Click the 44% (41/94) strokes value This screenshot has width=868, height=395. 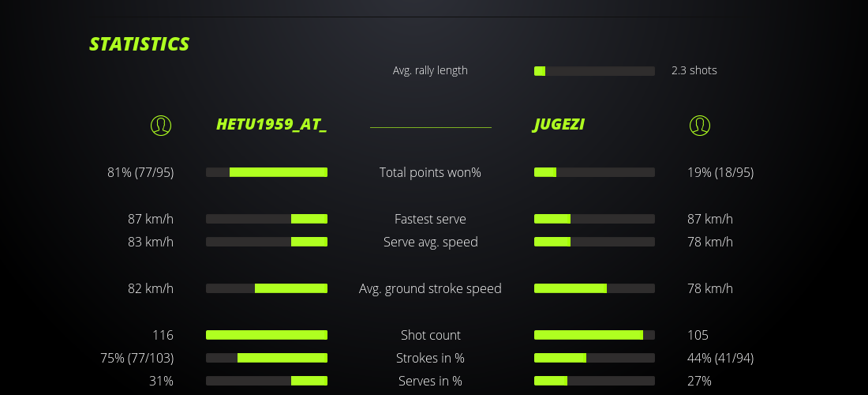tap(720, 358)
